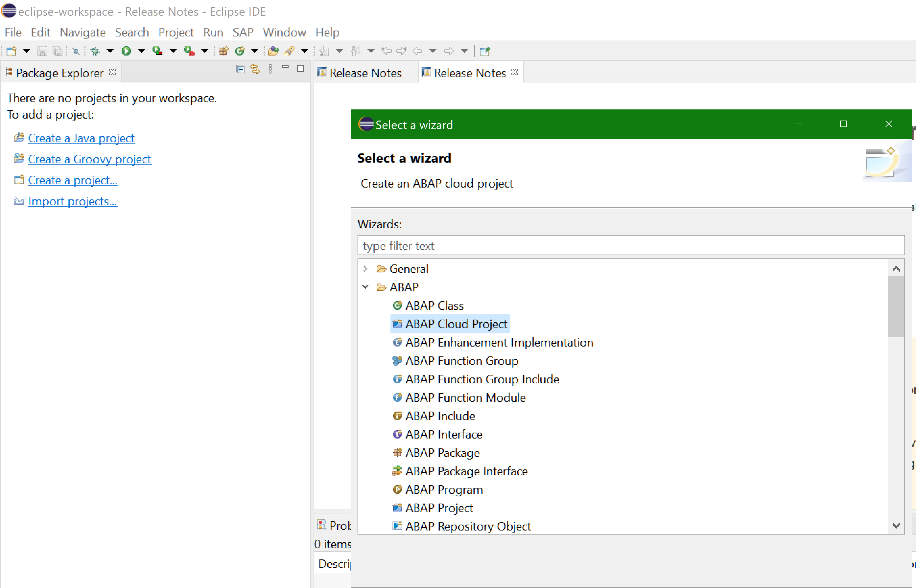Click the New wizard toolbar icon

tap(12, 51)
